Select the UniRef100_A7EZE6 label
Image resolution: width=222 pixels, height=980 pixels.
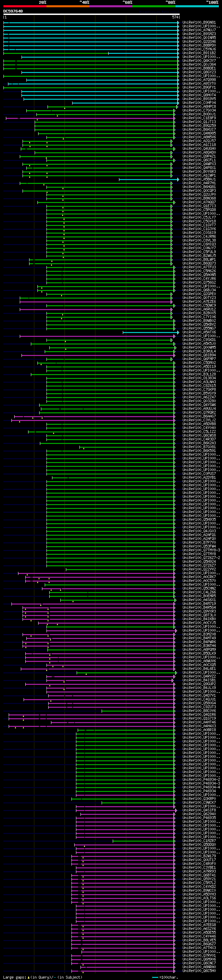pos(199,302)
